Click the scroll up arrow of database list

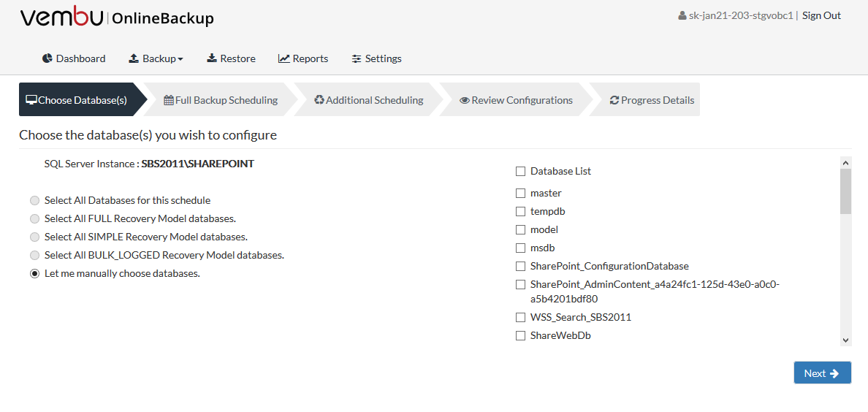[x=845, y=163]
